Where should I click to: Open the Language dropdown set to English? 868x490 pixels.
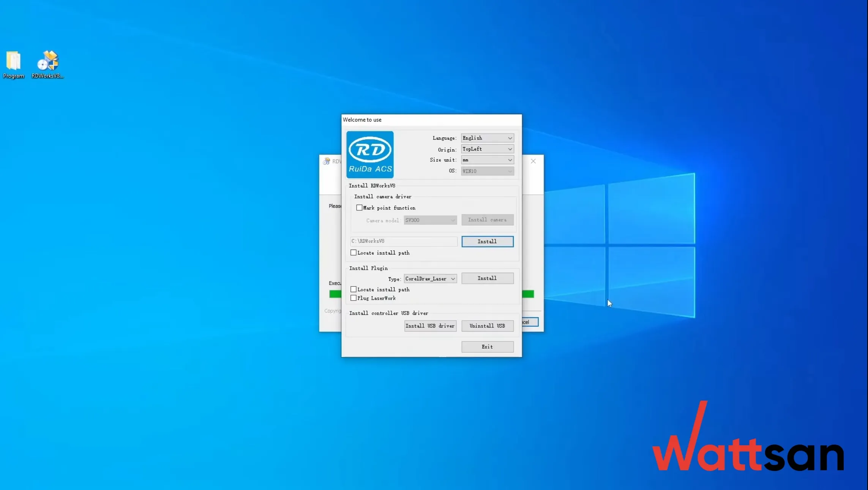[x=488, y=138]
